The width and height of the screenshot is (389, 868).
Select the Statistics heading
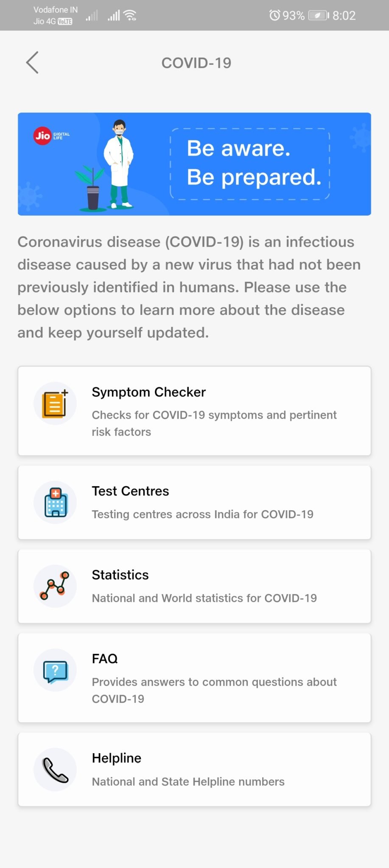pos(120,575)
